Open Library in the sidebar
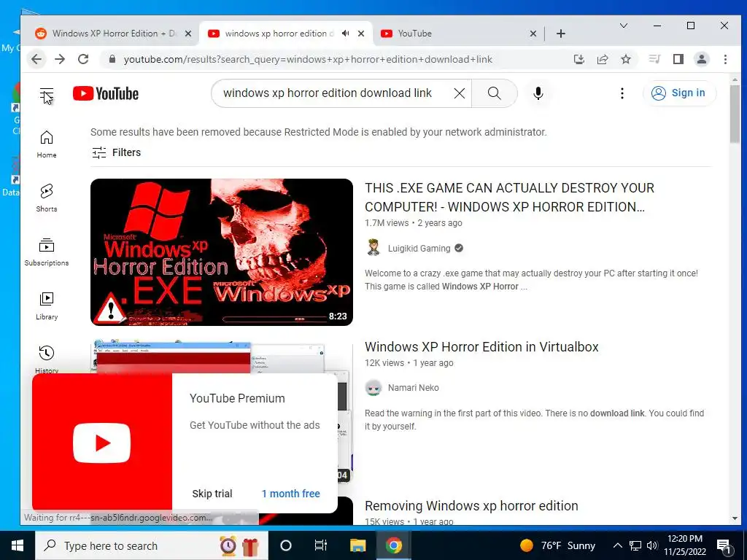 pos(47,306)
